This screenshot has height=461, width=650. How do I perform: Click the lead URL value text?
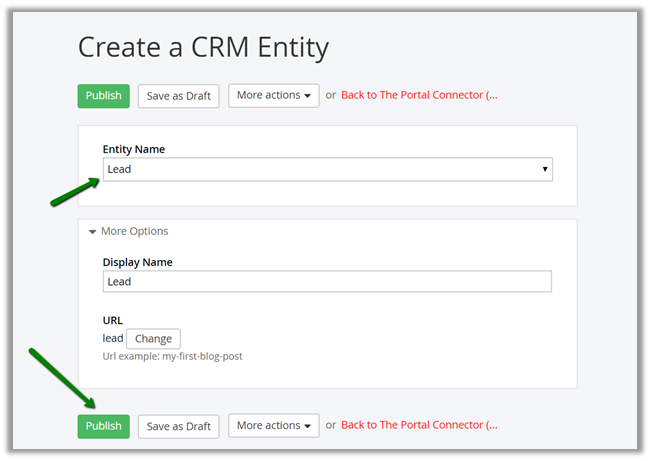[x=113, y=339]
